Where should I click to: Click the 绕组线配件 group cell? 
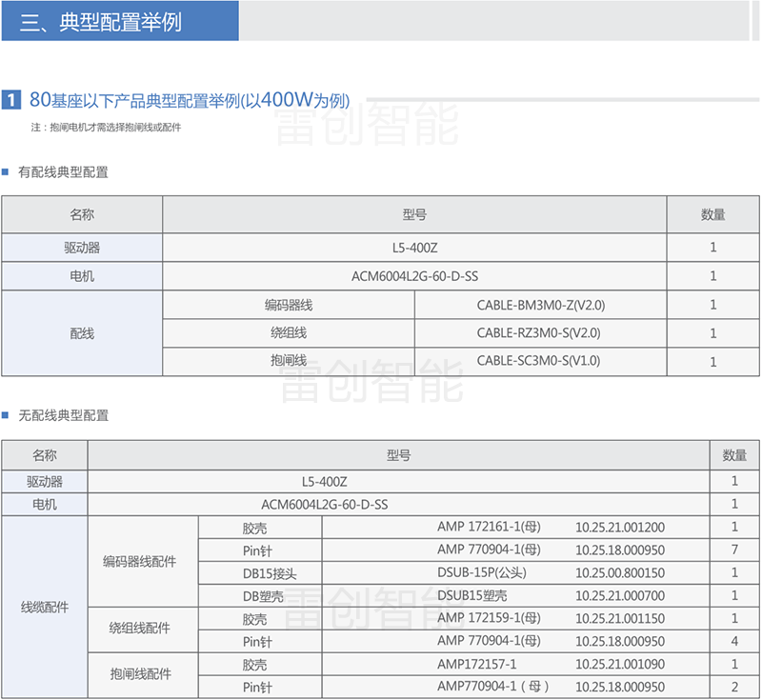(x=142, y=630)
